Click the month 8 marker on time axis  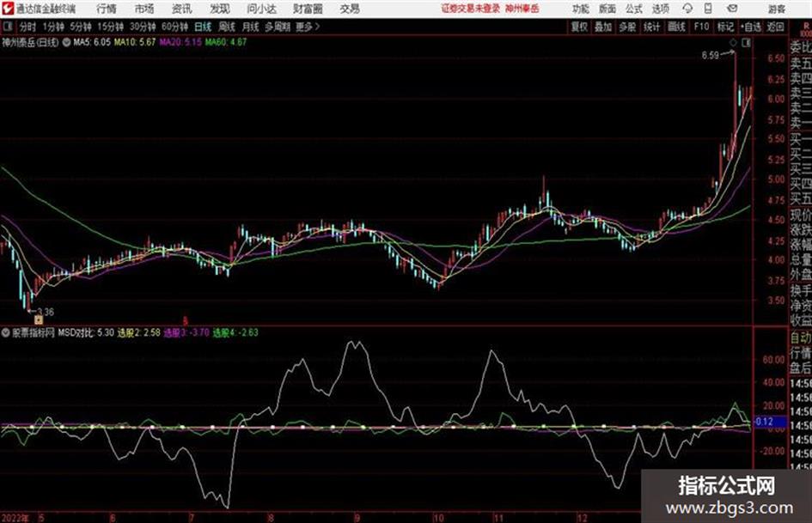click(271, 518)
